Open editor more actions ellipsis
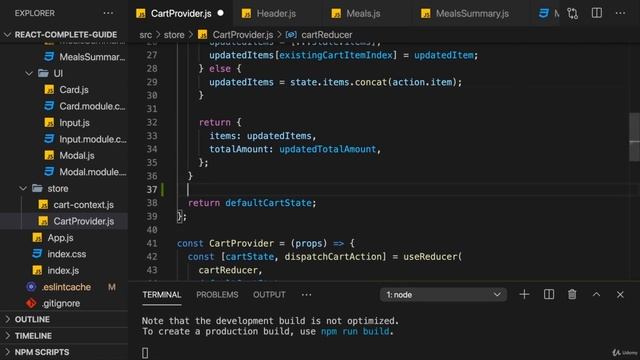 coord(620,13)
